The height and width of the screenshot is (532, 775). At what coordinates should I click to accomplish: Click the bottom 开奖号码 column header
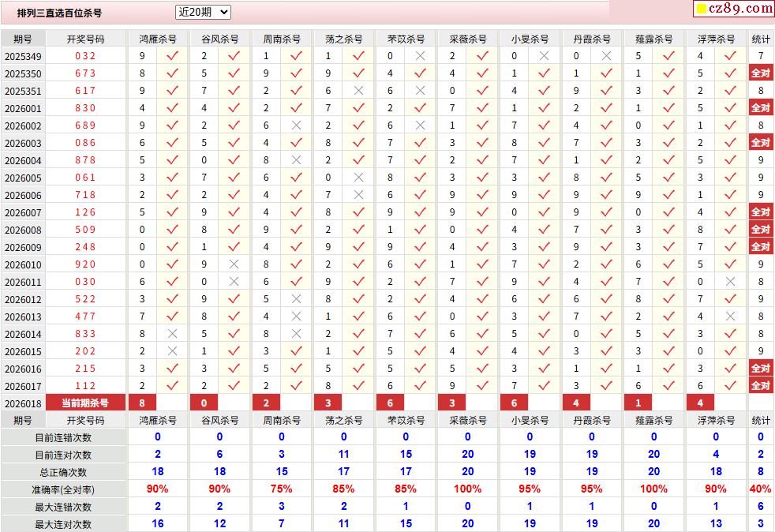click(85, 420)
